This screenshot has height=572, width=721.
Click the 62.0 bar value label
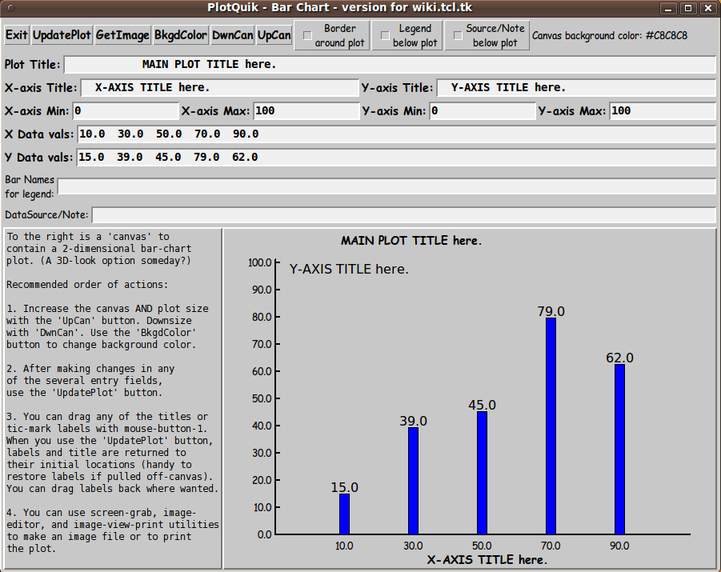620,358
